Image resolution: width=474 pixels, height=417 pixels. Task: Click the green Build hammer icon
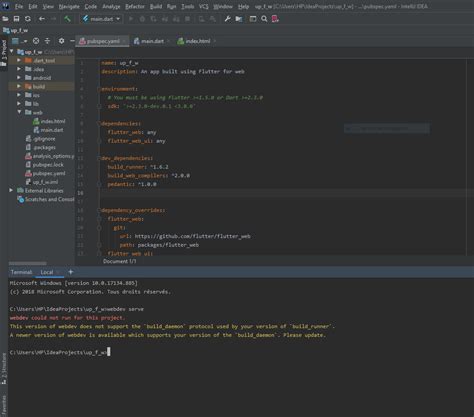67,19
